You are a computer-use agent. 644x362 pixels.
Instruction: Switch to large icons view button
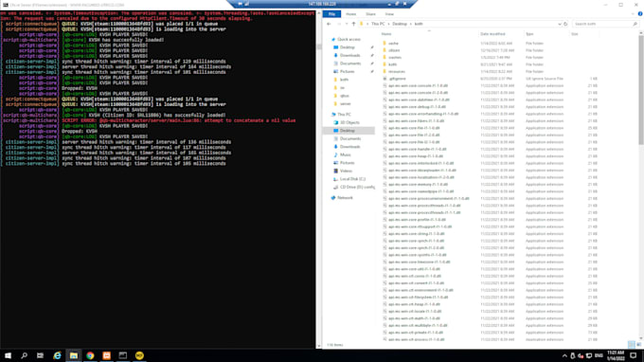tap(638, 344)
